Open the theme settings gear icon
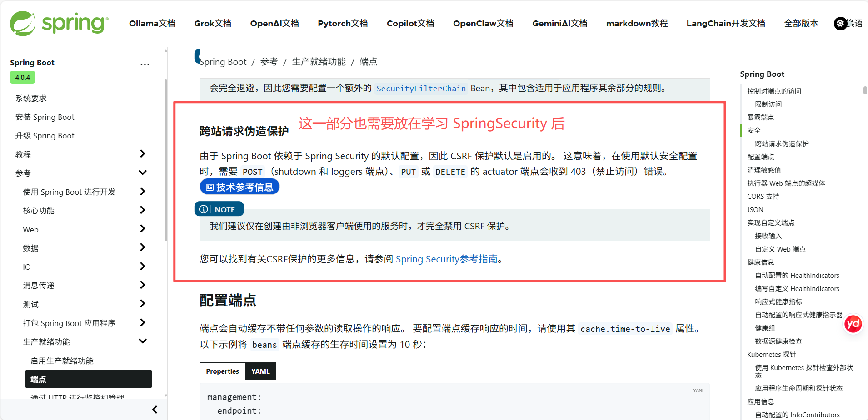This screenshot has height=420, width=868. [x=841, y=23]
